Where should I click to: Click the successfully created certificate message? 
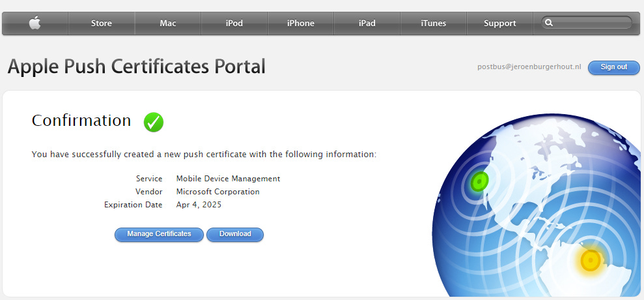click(x=204, y=155)
